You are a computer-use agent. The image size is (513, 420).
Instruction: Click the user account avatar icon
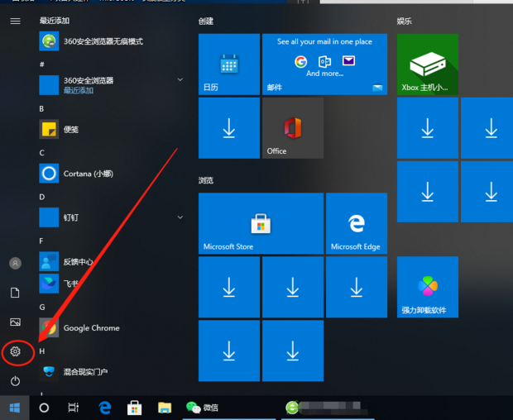click(15, 263)
